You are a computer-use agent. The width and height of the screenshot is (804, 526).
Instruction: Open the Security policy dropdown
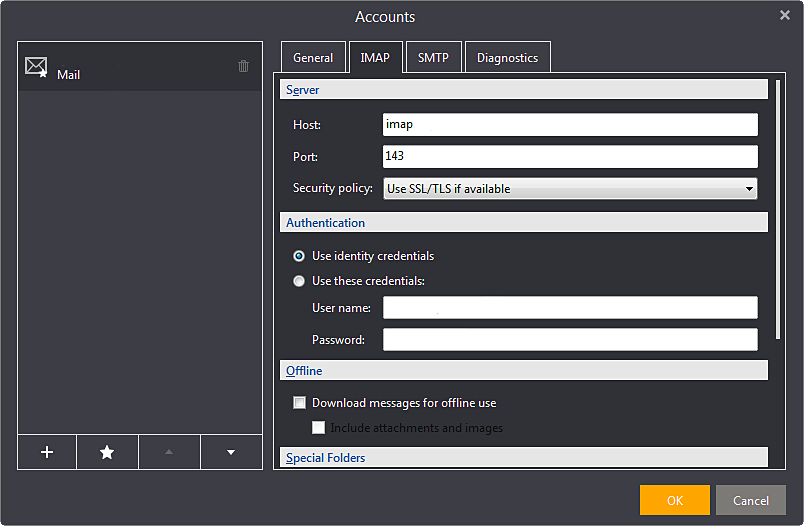click(x=570, y=188)
